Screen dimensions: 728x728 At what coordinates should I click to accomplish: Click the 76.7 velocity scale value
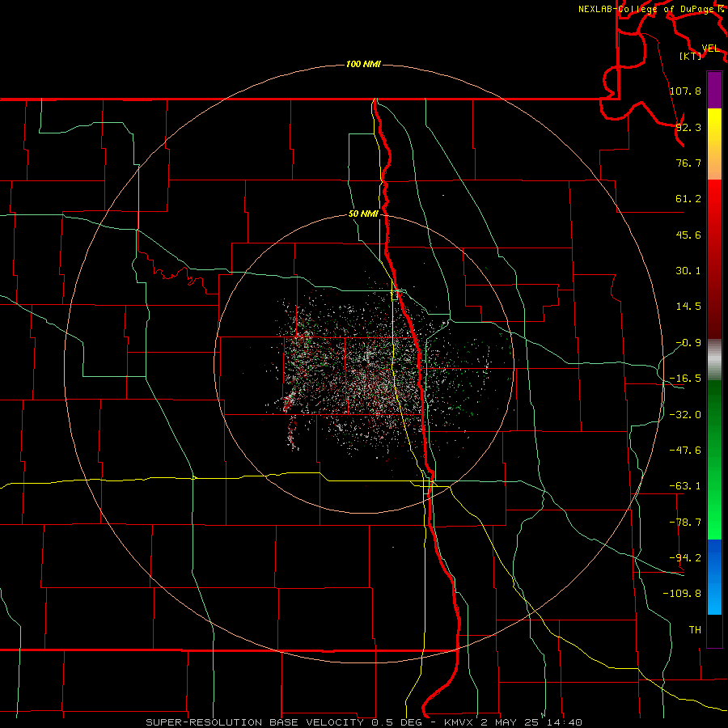point(688,163)
